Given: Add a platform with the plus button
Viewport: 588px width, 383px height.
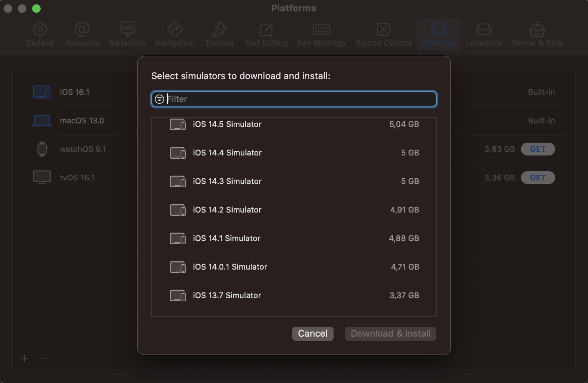Looking at the screenshot, I should [x=24, y=358].
